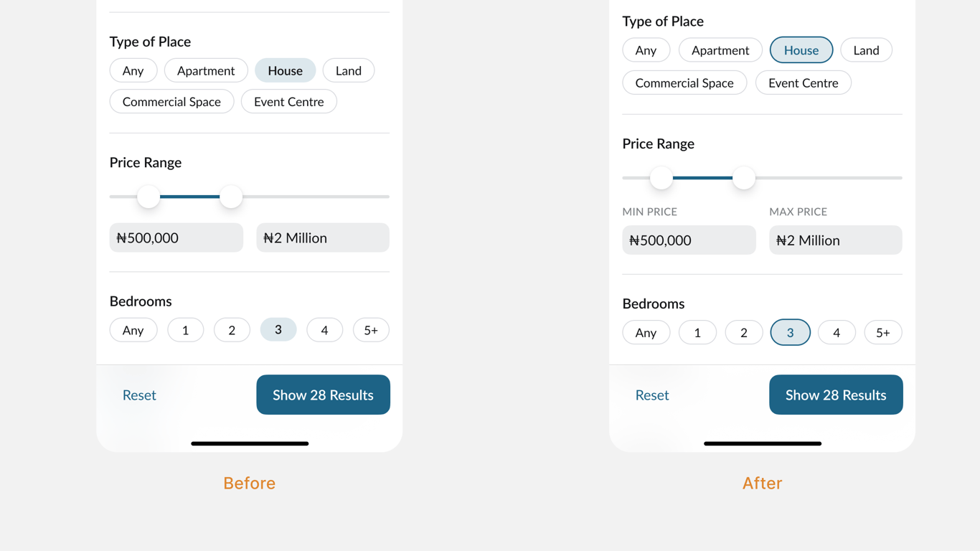The height and width of the screenshot is (551, 980).
Task: Select the Land chip in the After panel
Action: (x=866, y=50)
